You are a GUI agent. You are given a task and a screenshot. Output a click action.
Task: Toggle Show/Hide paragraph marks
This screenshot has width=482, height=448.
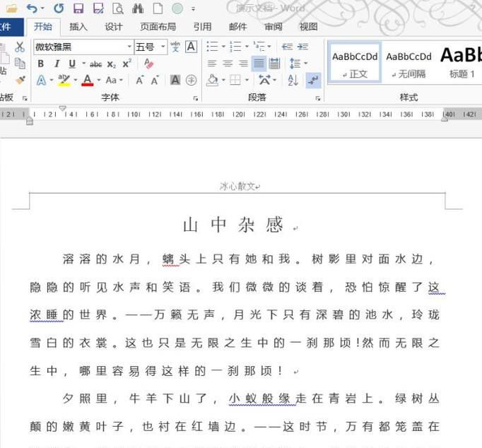coord(314,80)
